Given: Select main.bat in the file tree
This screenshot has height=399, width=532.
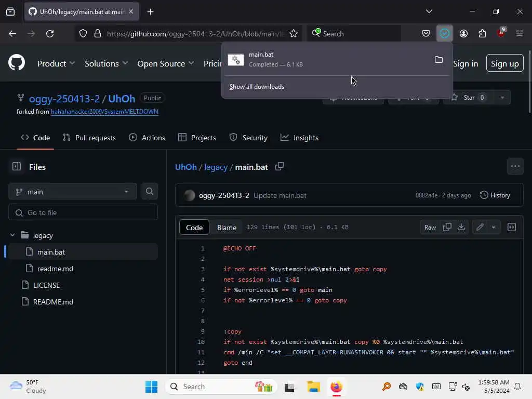Looking at the screenshot, I should click(x=83, y=252).
